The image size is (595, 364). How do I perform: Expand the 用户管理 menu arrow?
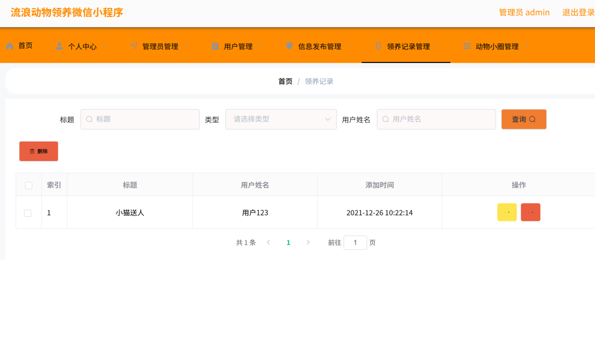click(259, 46)
